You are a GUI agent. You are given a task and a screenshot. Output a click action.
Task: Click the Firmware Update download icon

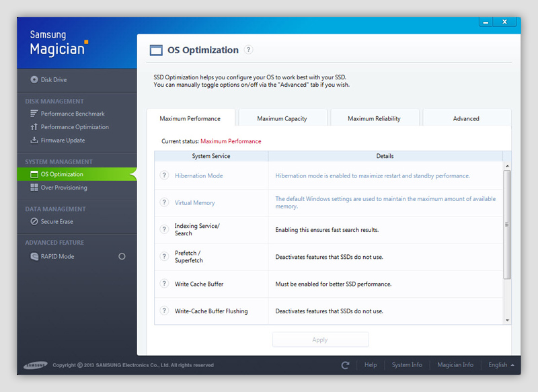pos(34,141)
